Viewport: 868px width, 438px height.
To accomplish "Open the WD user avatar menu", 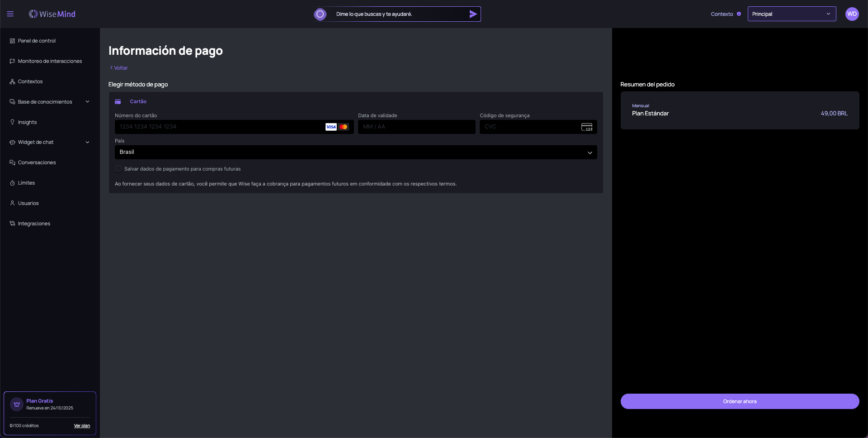I will point(852,14).
